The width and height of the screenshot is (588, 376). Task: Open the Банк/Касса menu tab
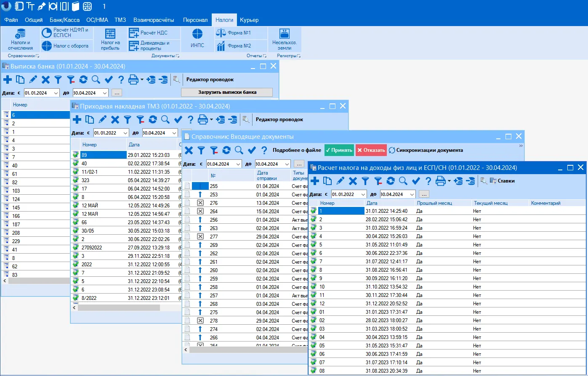[64, 20]
